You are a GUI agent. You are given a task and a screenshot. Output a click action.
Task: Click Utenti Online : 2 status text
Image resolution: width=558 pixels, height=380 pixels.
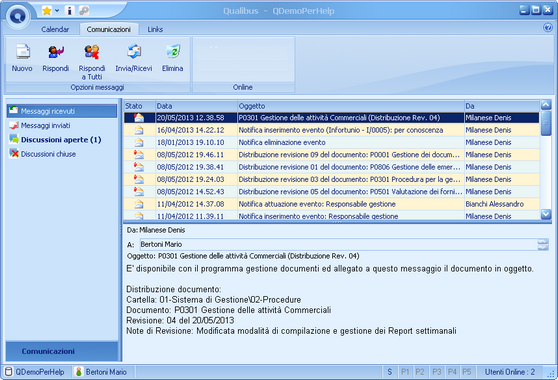click(510, 372)
